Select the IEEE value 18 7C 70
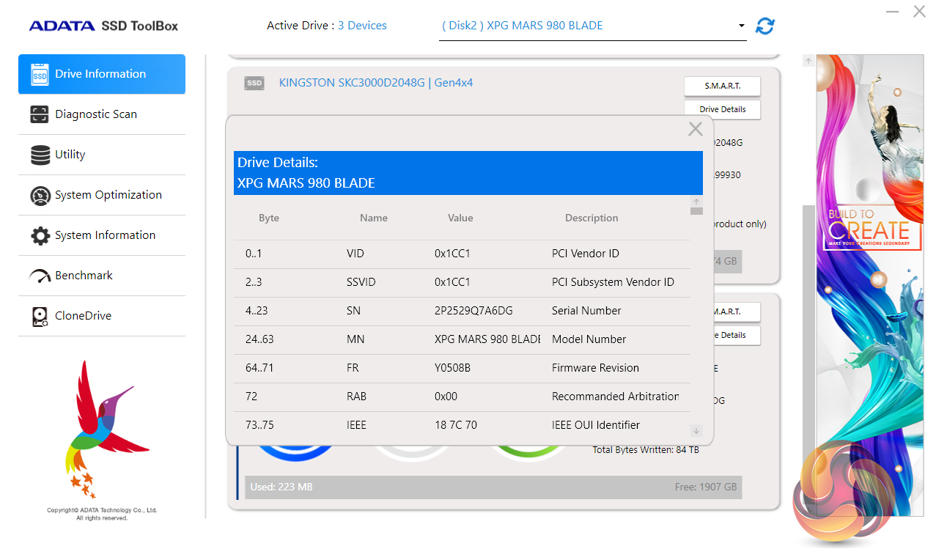This screenshot has height=560, width=936. click(456, 425)
